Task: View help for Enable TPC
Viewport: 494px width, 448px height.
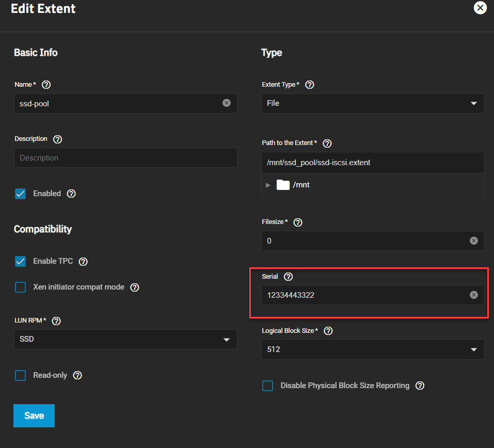Action: coord(83,262)
